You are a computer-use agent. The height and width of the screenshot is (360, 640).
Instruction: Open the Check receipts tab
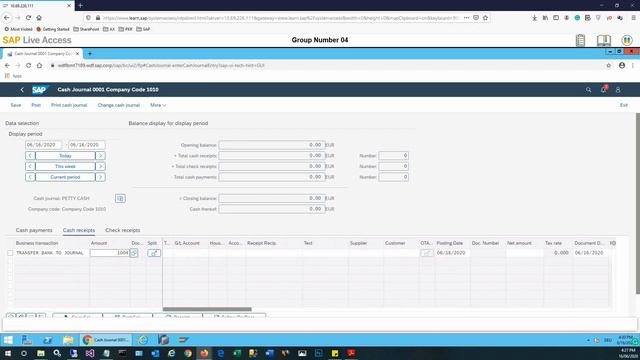coord(122,230)
